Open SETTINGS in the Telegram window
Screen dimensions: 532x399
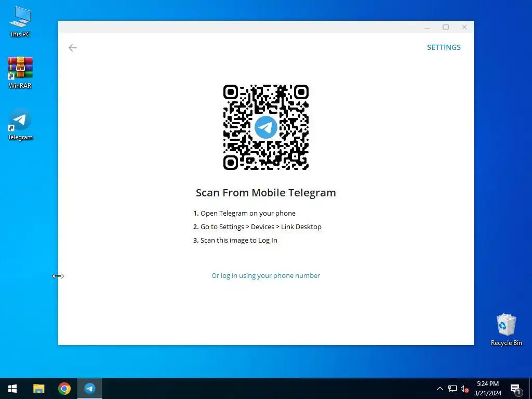coord(444,47)
